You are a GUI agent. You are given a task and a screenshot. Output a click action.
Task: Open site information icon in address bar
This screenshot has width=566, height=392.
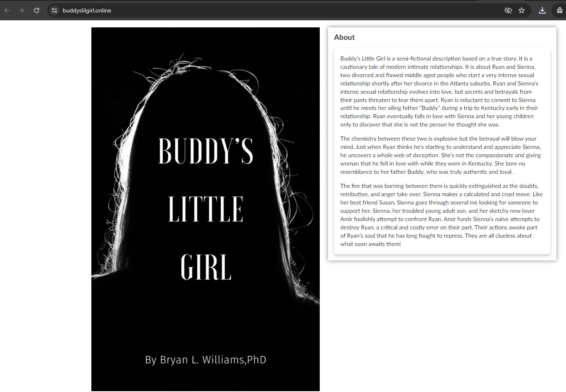pyautogui.click(x=54, y=10)
